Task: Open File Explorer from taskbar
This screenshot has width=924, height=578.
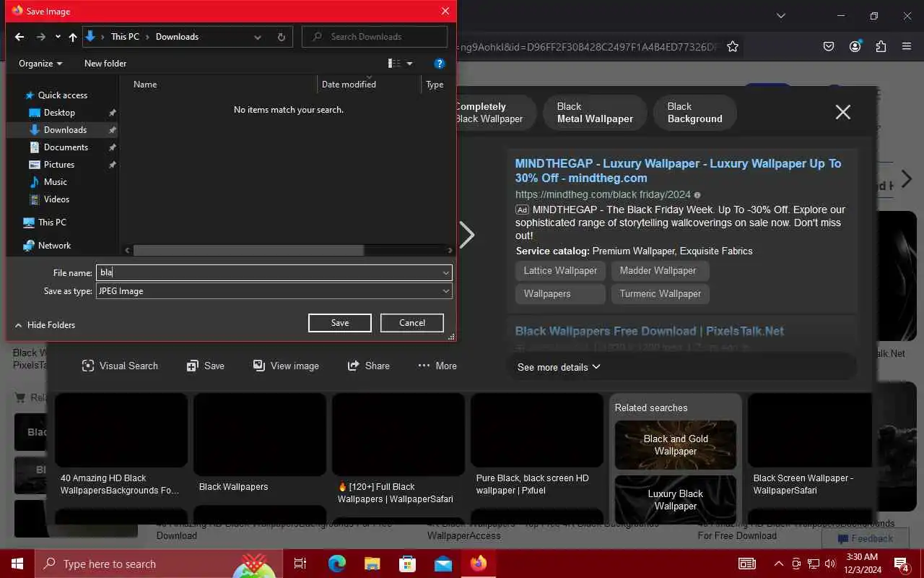Action: pyautogui.click(x=372, y=564)
